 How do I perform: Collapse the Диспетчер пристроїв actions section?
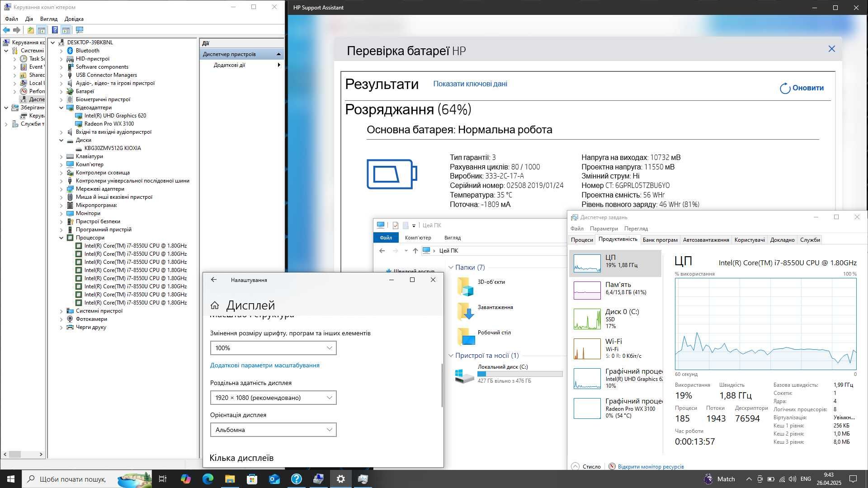(x=278, y=54)
